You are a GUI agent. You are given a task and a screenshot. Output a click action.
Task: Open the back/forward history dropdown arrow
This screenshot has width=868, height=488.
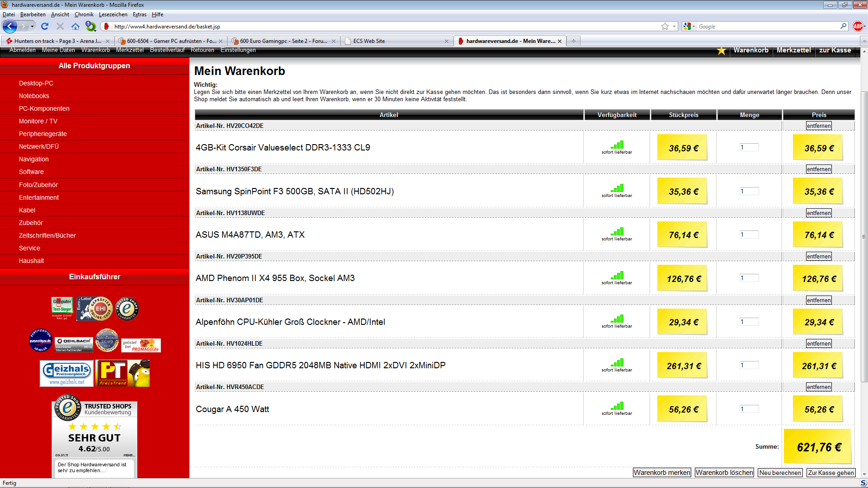click(32, 26)
